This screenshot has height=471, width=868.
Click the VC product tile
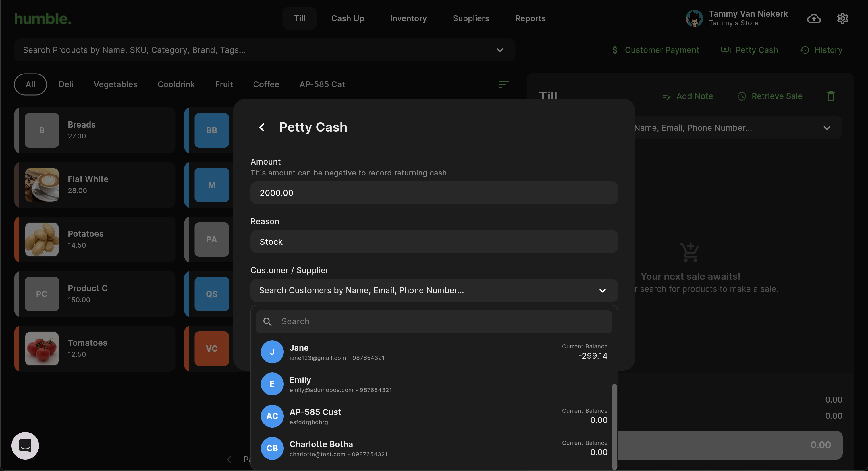tap(212, 349)
